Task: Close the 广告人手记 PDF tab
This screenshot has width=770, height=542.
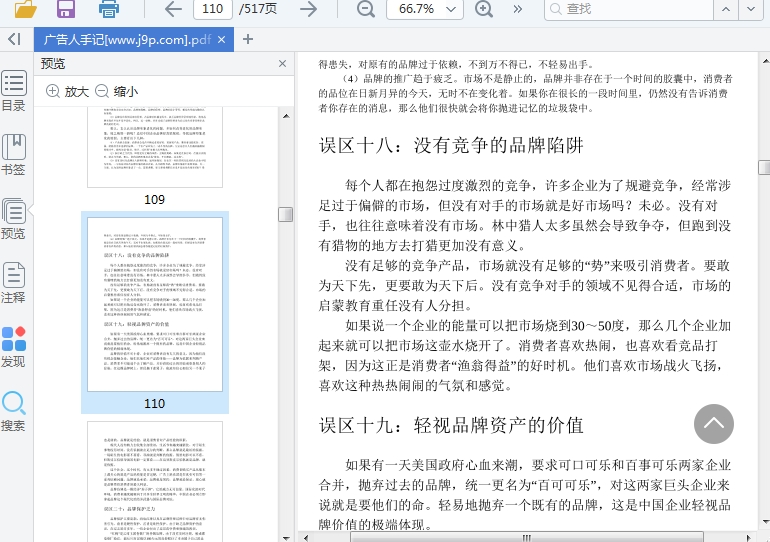Action: tap(224, 40)
